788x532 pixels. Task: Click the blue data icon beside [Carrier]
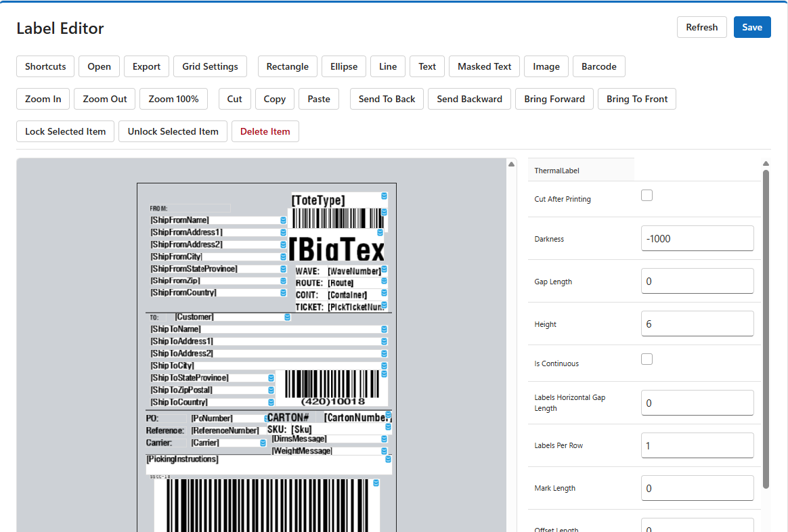tap(263, 443)
